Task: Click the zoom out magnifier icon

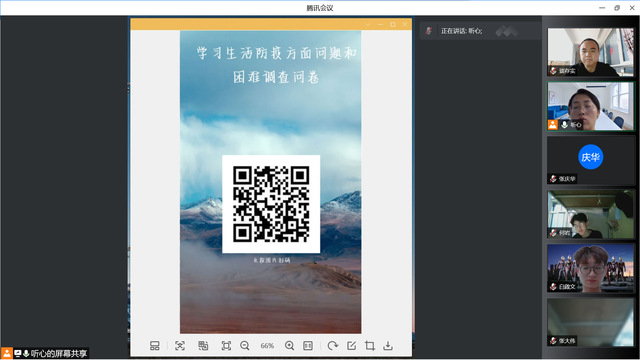Action: [x=245, y=346]
